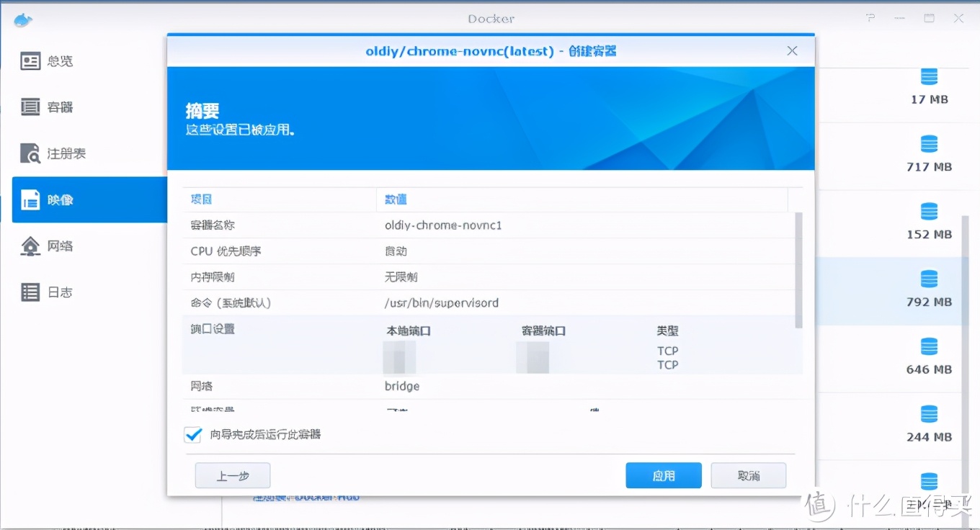Click the 792 MB size text

pyautogui.click(x=930, y=302)
